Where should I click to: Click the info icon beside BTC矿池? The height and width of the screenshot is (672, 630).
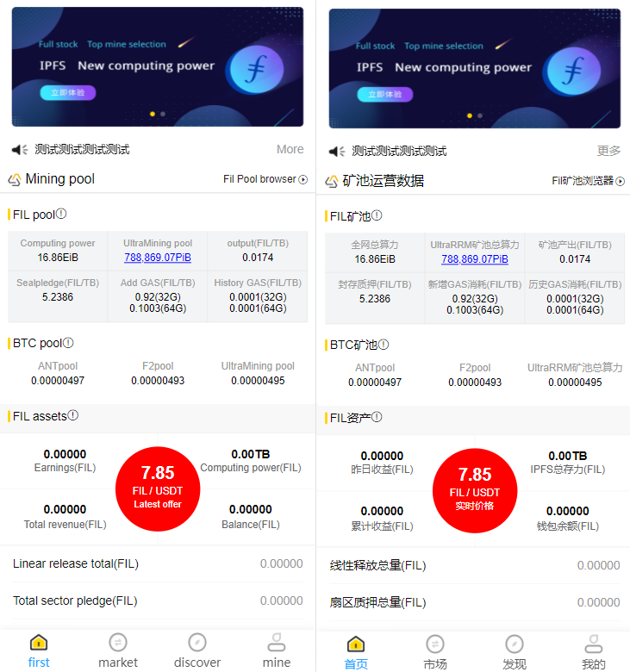384,344
